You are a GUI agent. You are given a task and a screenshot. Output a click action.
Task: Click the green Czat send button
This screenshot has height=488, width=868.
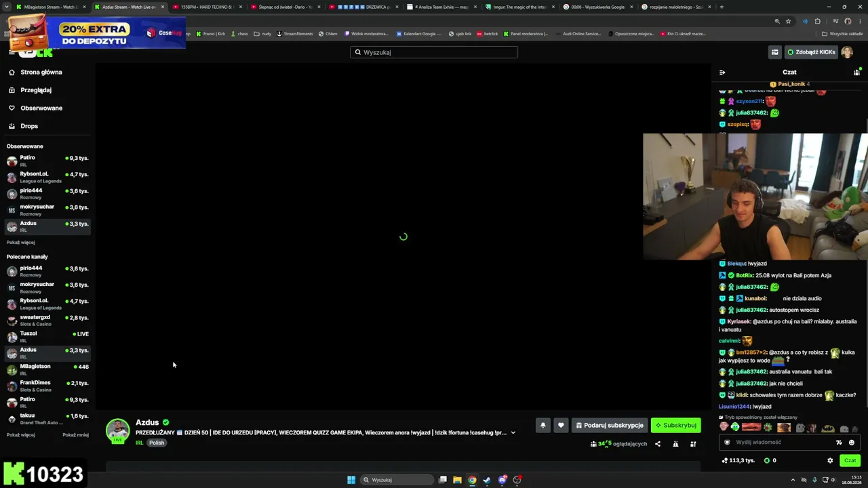850,460
